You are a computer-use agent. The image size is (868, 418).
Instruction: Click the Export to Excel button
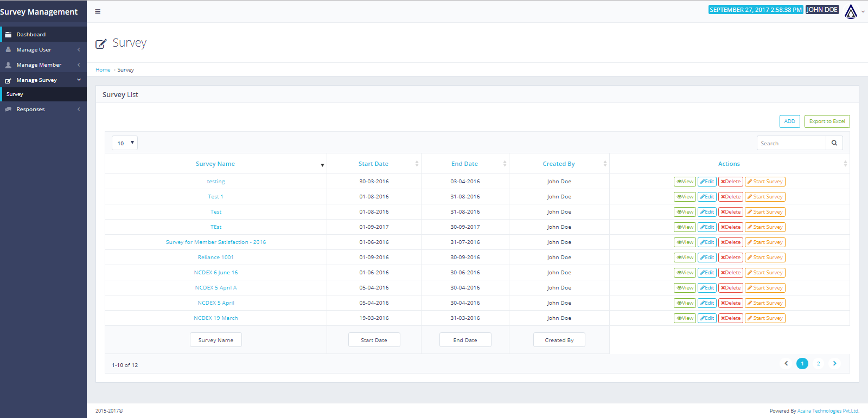[827, 121]
